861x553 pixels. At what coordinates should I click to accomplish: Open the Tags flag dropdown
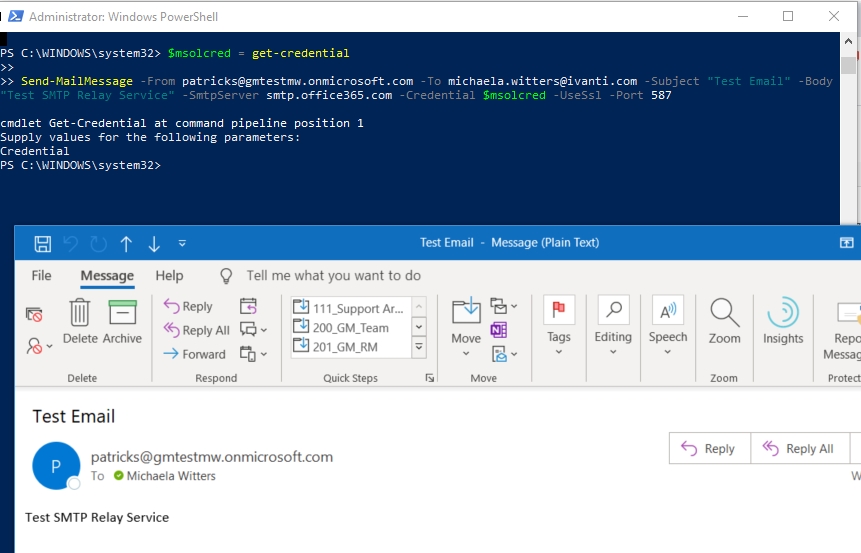tap(559, 321)
